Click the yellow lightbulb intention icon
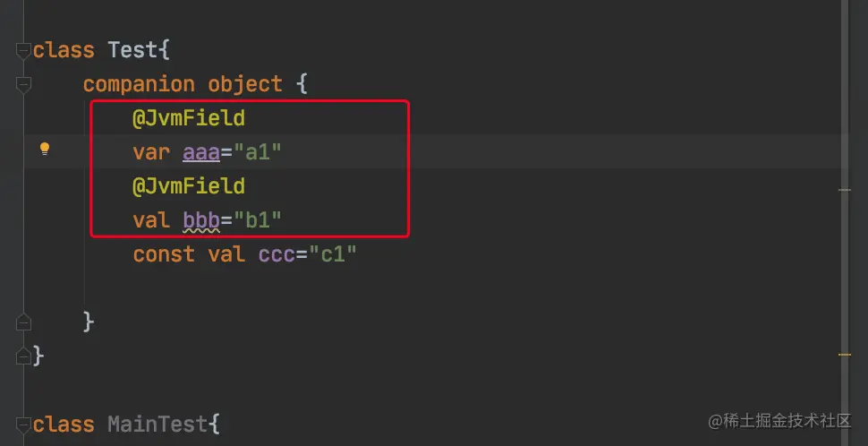The height and width of the screenshot is (446, 868). (45, 150)
